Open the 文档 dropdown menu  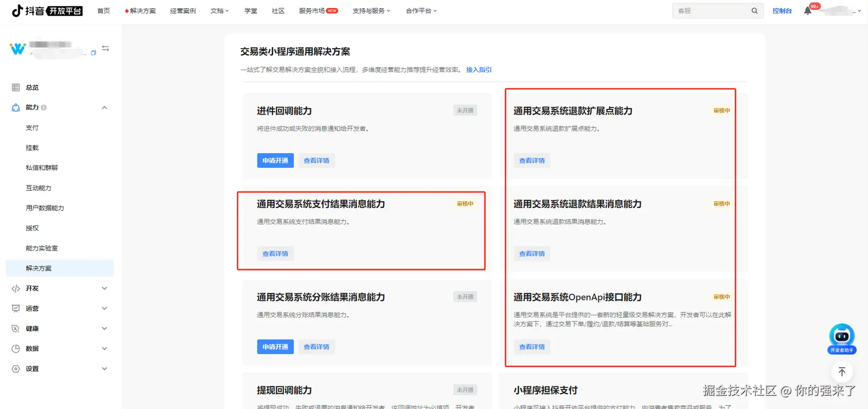pos(219,11)
